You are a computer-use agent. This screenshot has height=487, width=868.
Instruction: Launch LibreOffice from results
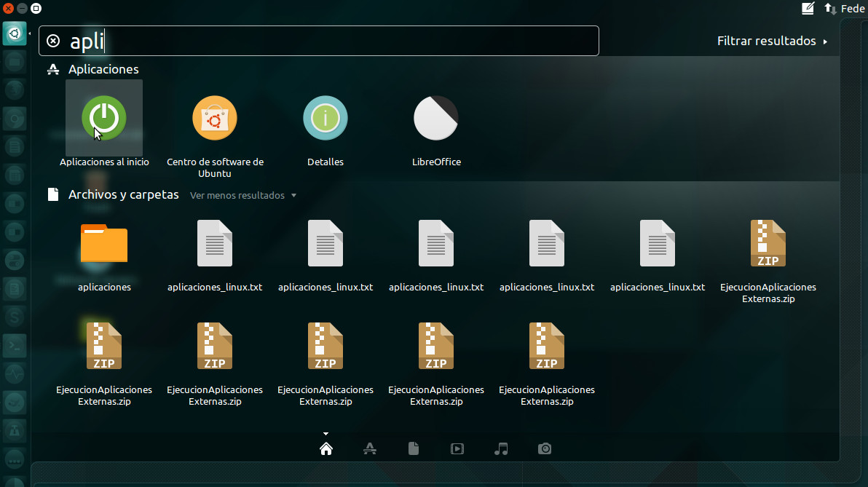[436, 118]
